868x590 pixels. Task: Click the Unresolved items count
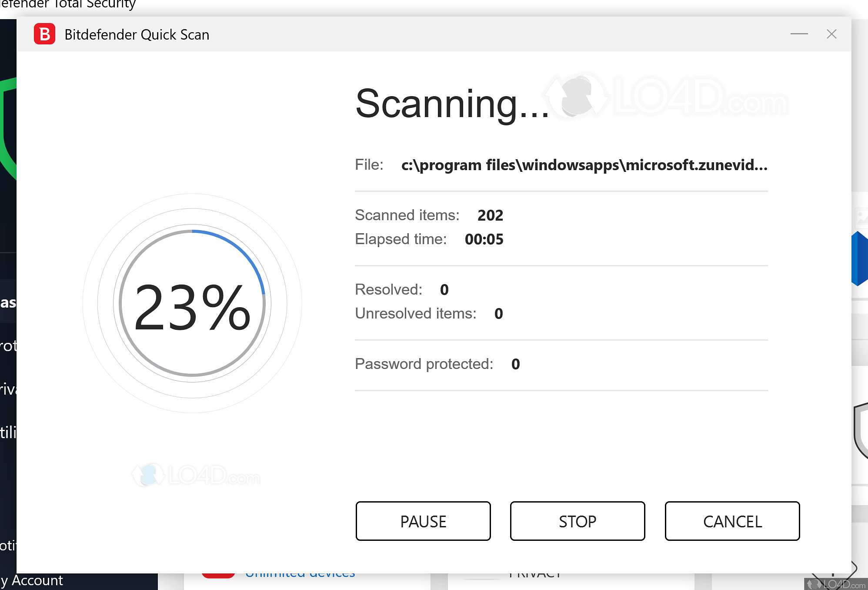point(498,314)
